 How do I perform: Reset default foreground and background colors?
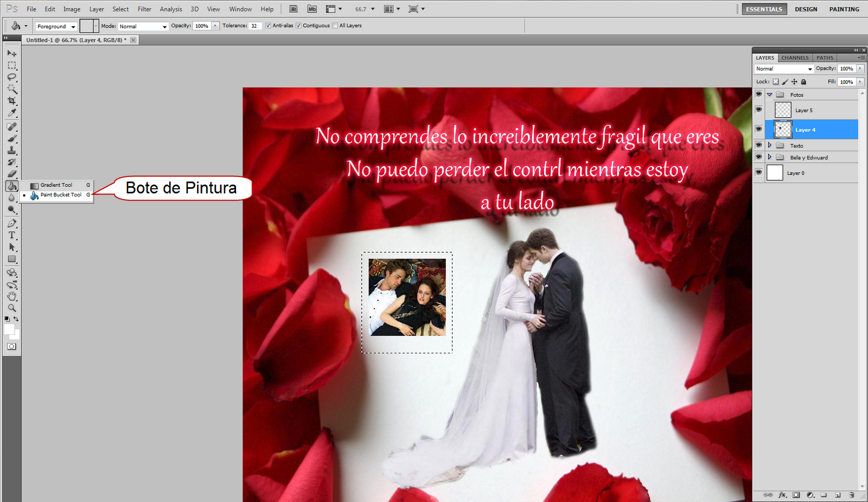click(x=7, y=319)
